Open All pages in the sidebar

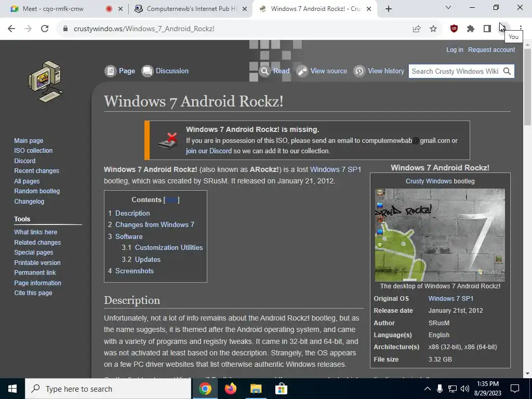(27, 181)
